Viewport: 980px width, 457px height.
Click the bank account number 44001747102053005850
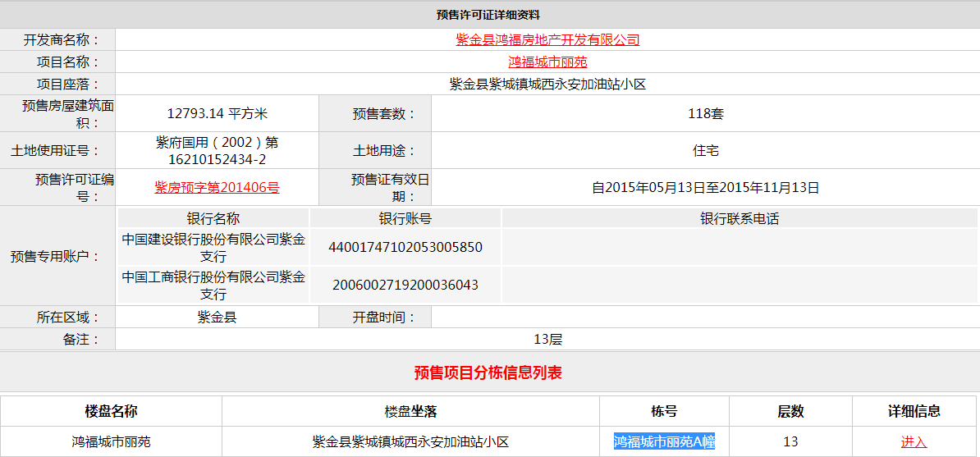405,247
